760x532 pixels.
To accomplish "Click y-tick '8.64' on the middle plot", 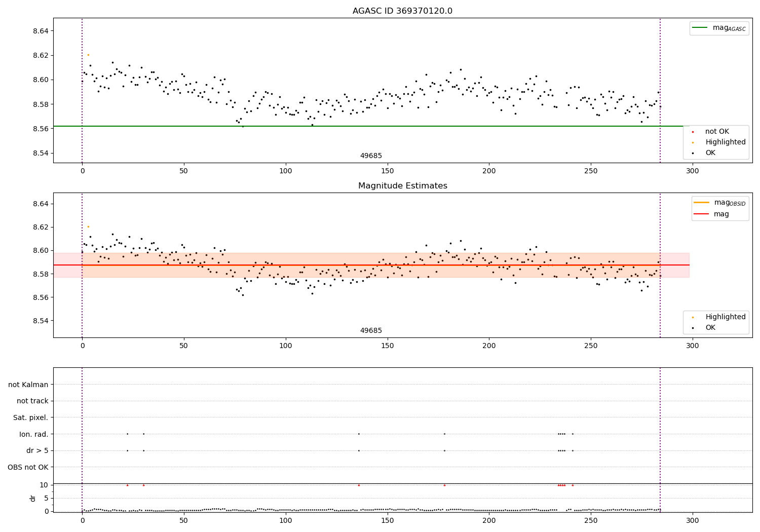I will click(x=40, y=204).
